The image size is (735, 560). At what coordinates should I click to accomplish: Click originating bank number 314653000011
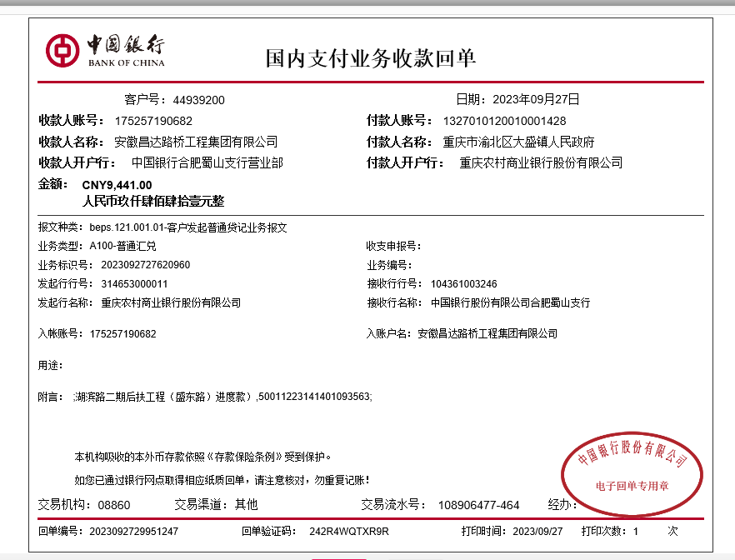coord(134,284)
